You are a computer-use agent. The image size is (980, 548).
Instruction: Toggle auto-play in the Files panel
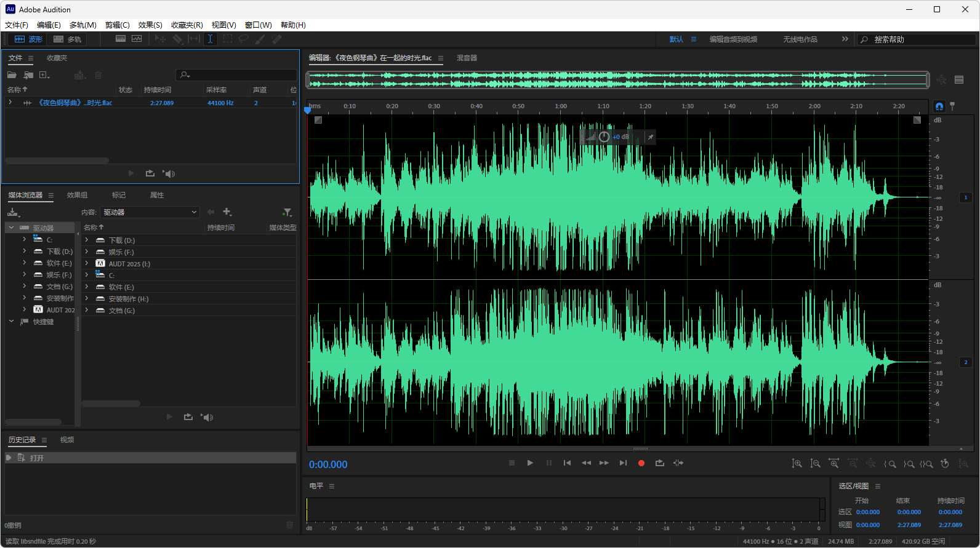(x=169, y=174)
